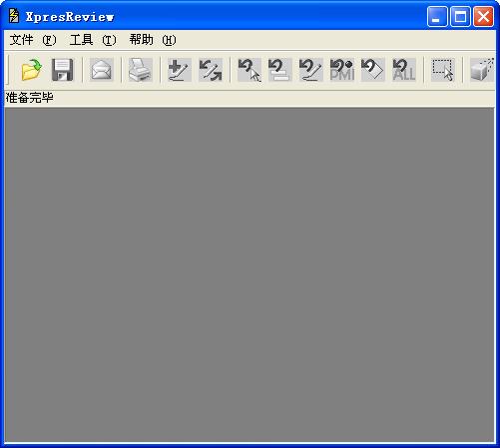Viewport: 500px width, 448px height.
Task: Open the 帮助 (H) menu
Action: tap(153, 40)
